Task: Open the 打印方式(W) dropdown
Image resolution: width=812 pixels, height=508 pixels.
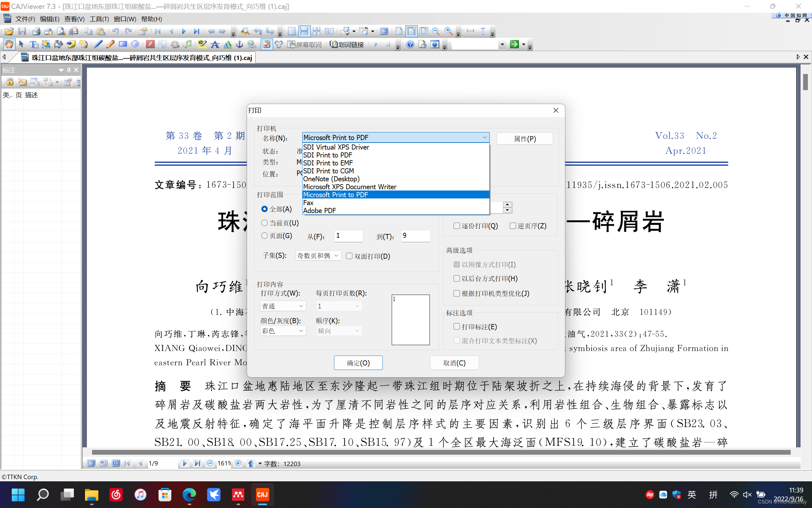Action: (283, 306)
